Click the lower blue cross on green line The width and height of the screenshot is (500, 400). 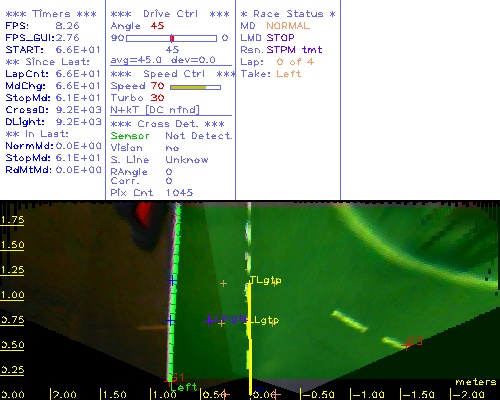tap(170, 321)
